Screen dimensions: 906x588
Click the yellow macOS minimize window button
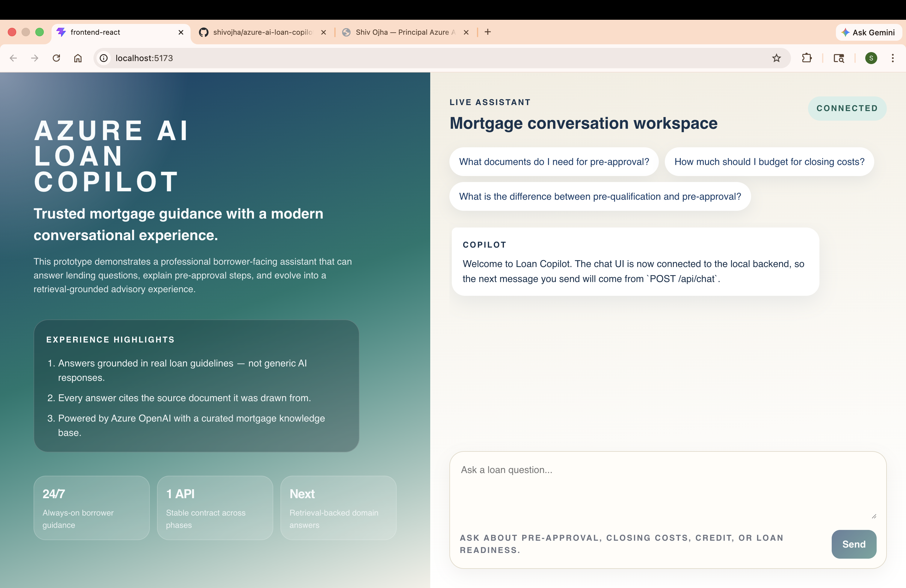click(x=25, y=32)
